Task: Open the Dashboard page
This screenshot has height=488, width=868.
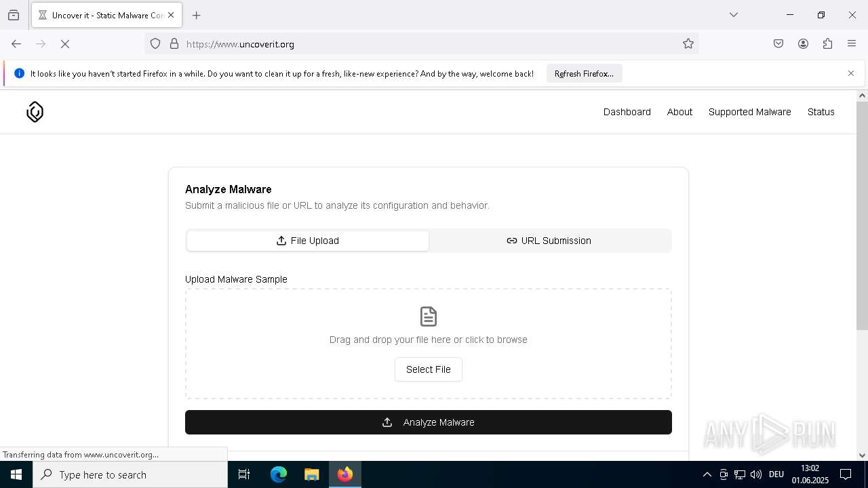Action: click(x=627, y=112)
